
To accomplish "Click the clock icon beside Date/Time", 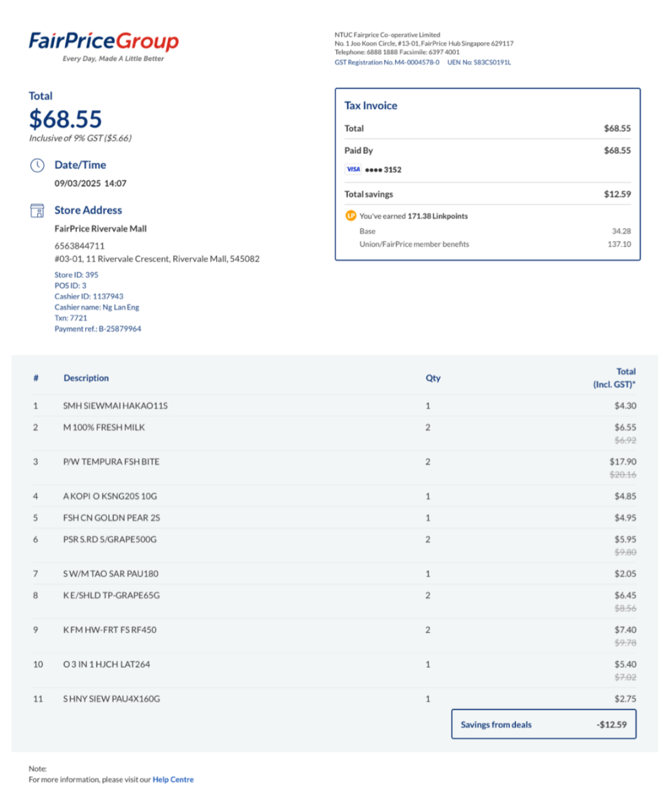I will point(37,165).
